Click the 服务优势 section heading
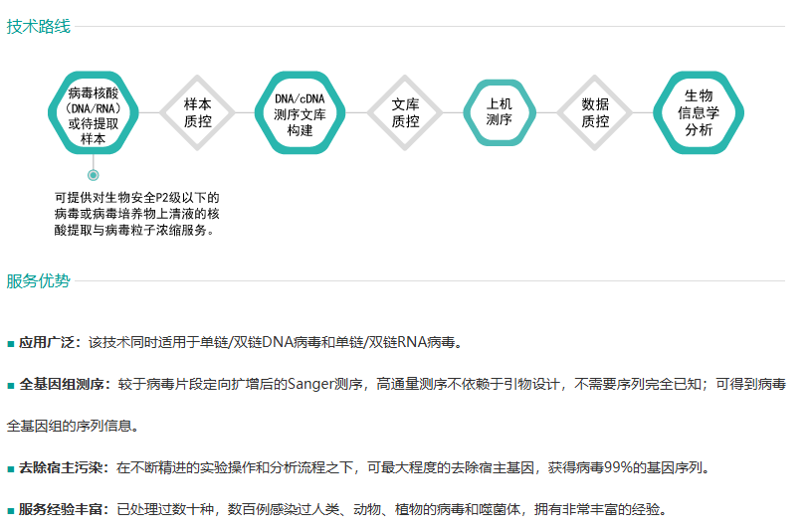Screen dimensions: 810x532 (x=39, y=280)
